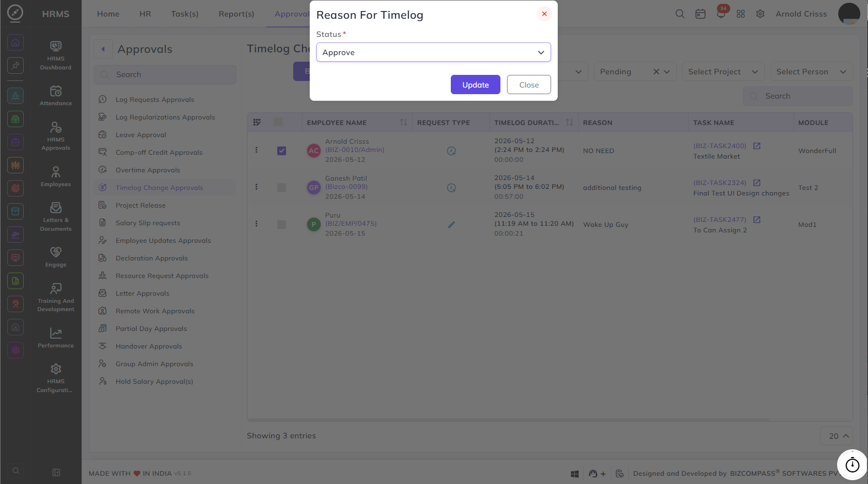Open the Select Person dropdown
Viewport: 868px width, 484px height.
(811, 72)
